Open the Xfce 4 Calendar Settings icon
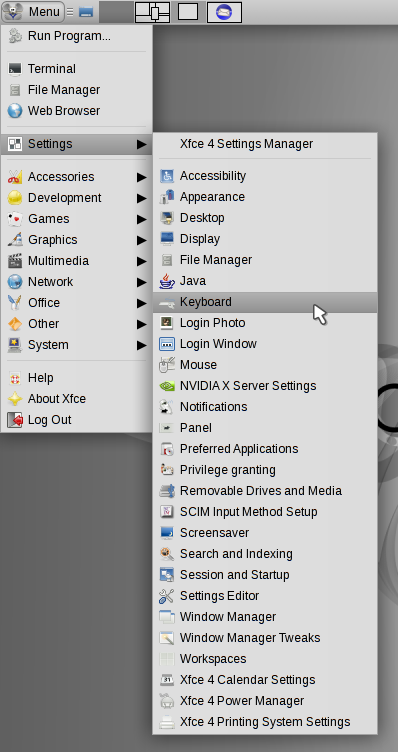Image resolution: width=398 pixels, height=752 pixels. click(x=167, y=680)
